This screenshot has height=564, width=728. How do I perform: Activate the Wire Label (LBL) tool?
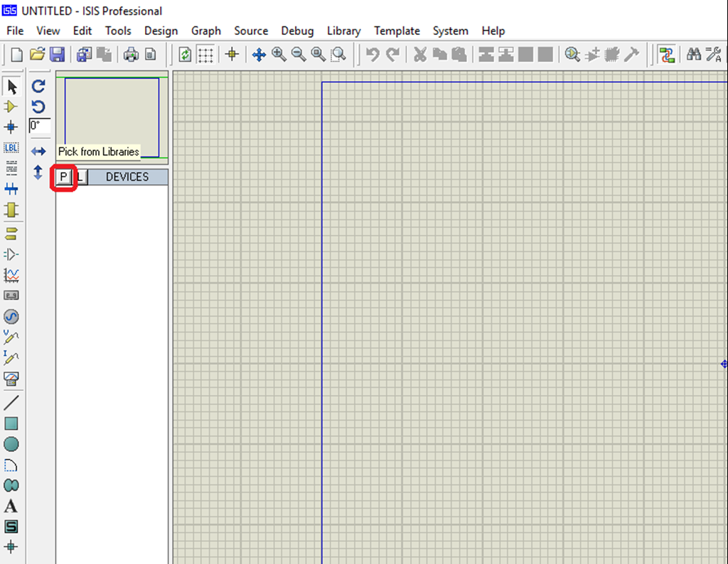click(11, 148)
